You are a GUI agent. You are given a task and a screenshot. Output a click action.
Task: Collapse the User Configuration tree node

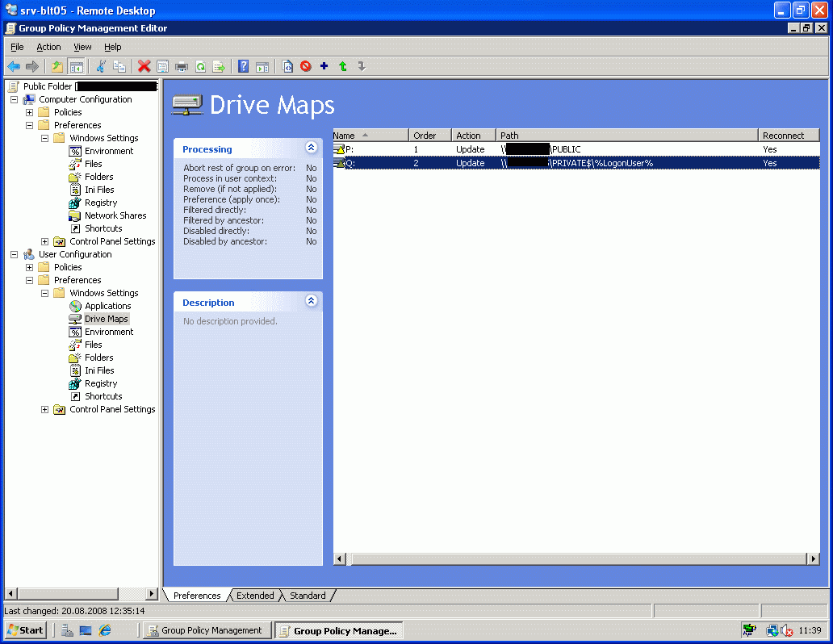point(15,254)
